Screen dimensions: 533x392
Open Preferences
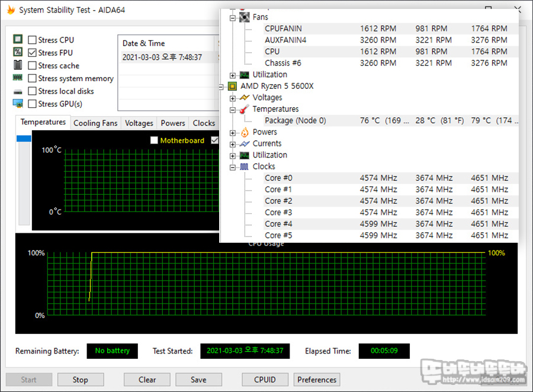(x=317, y=380)
